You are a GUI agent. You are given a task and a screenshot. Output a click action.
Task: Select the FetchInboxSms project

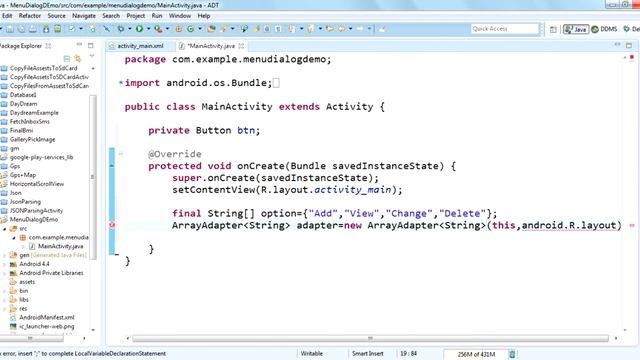[29, 122]
